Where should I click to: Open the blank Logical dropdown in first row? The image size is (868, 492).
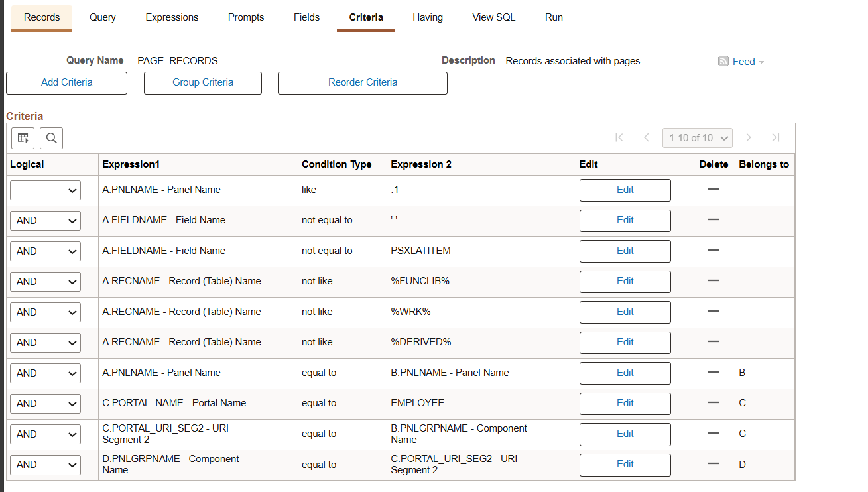point(45,190)
